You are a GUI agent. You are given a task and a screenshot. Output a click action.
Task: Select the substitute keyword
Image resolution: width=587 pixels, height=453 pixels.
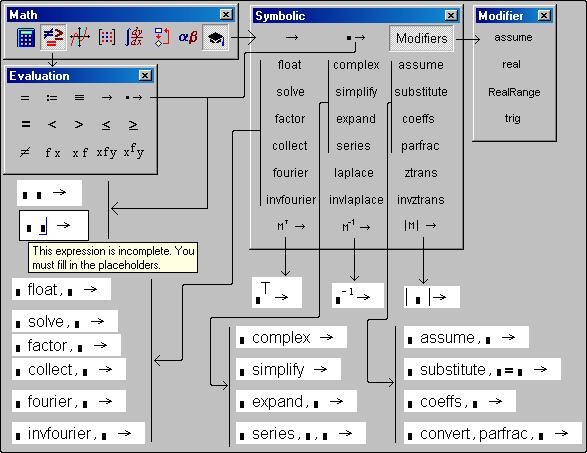[421, 92]
